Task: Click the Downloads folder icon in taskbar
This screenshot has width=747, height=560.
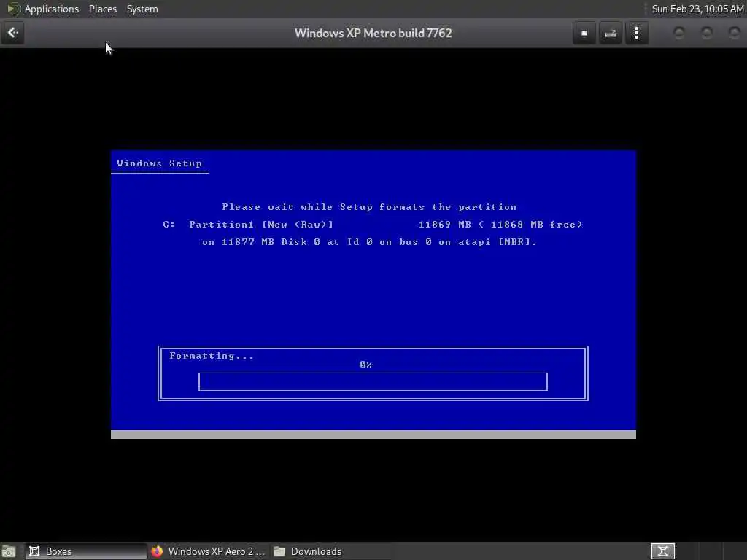Action: pyautogui.click(x=279, y=551)
